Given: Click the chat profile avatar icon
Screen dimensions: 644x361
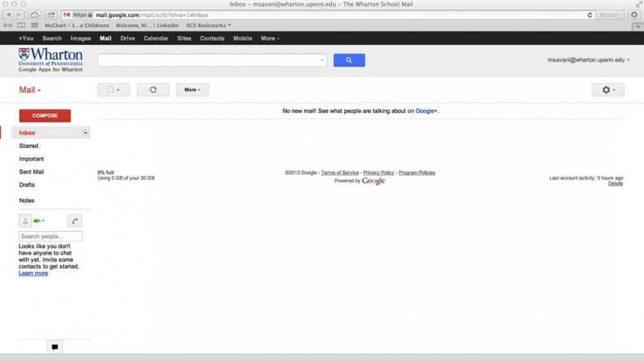Looking at the screenshot, I should pyautogui.click(x=25, y=221).
